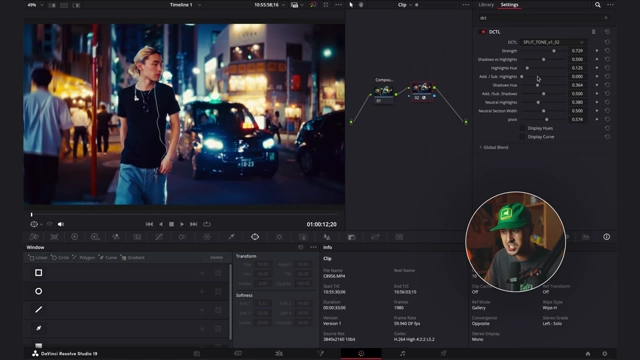Screen dimensions: 640x360
Task: Reset the Window palette
Action: [301, 247]
